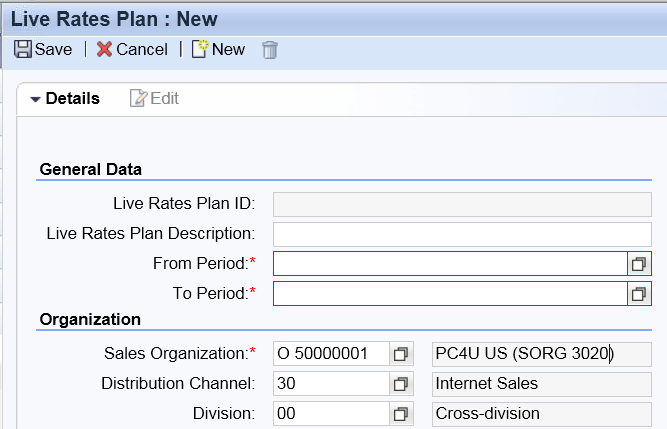
Task: Click the Edit button in Details
Action: point(154,98)
